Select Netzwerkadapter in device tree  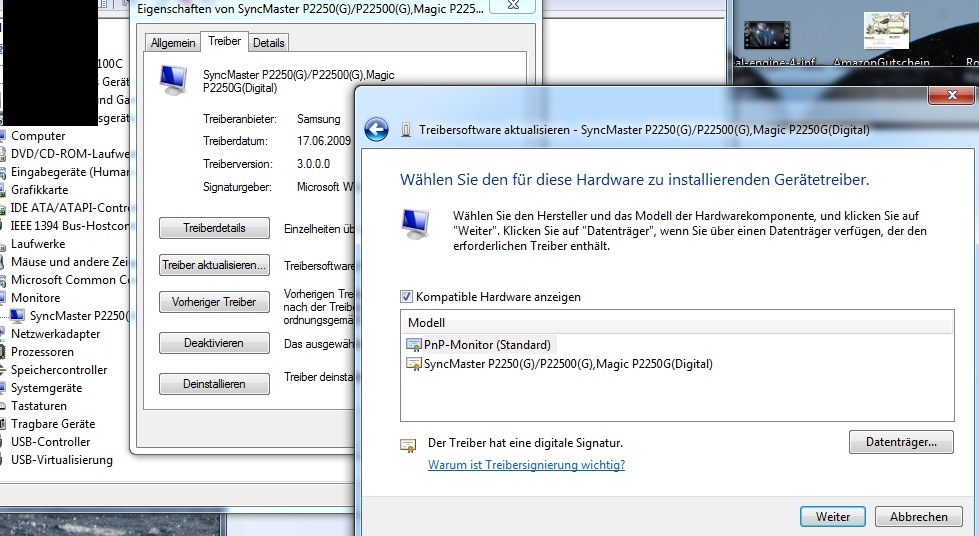(x=56, y=334)
